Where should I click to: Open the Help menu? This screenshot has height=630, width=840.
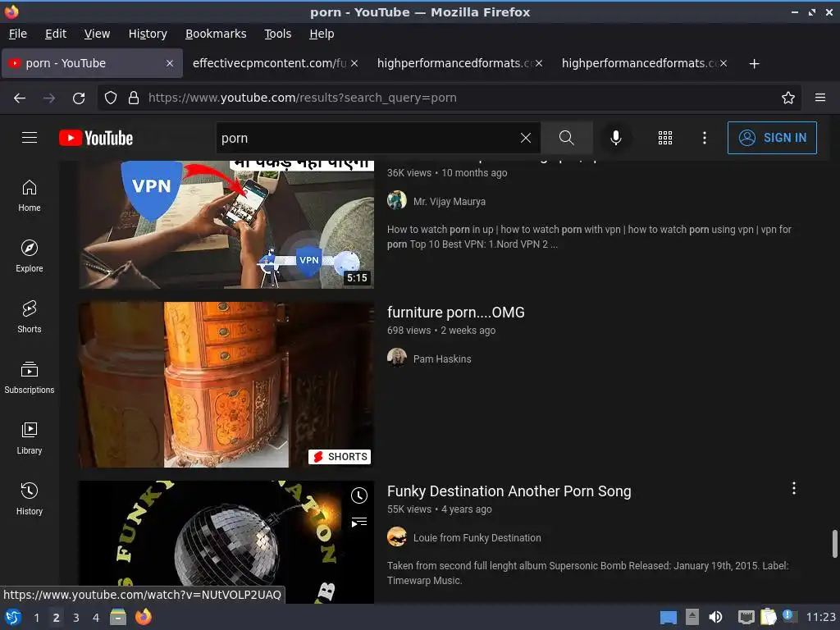[x=322, y=34]
